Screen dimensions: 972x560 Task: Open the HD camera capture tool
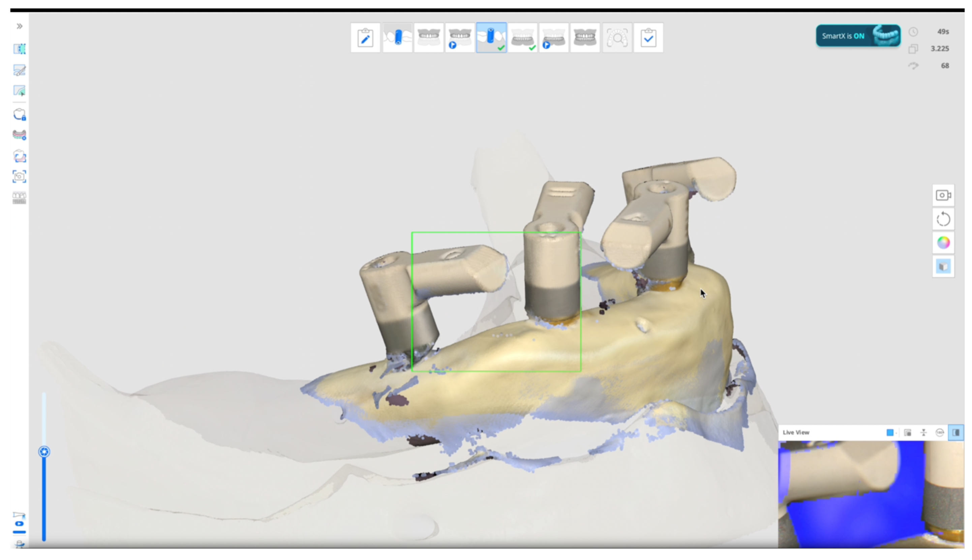(x=20, y=177)
